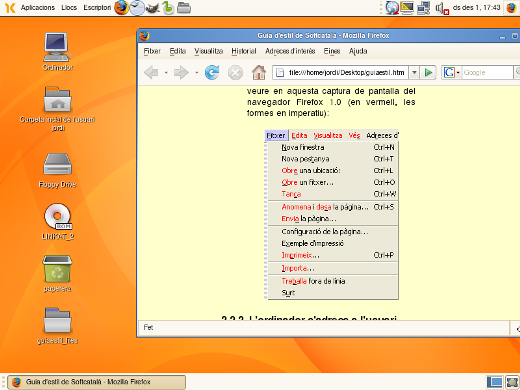Screen dimensions: 520x390
Task: Open the Visualitza menu
Action: point(209,51)
